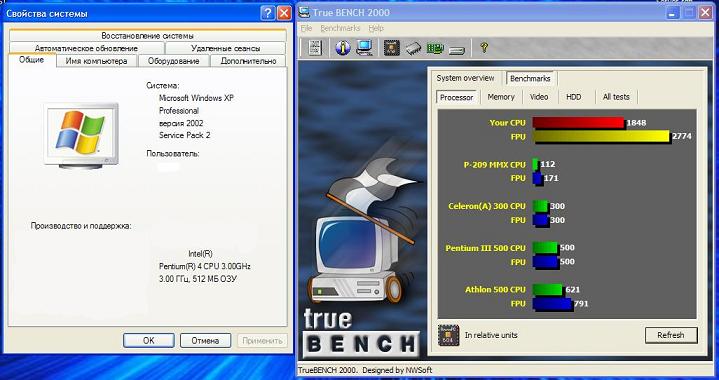Click the yellow question mark help icon

pyautogui.click(x=483, y=47)
